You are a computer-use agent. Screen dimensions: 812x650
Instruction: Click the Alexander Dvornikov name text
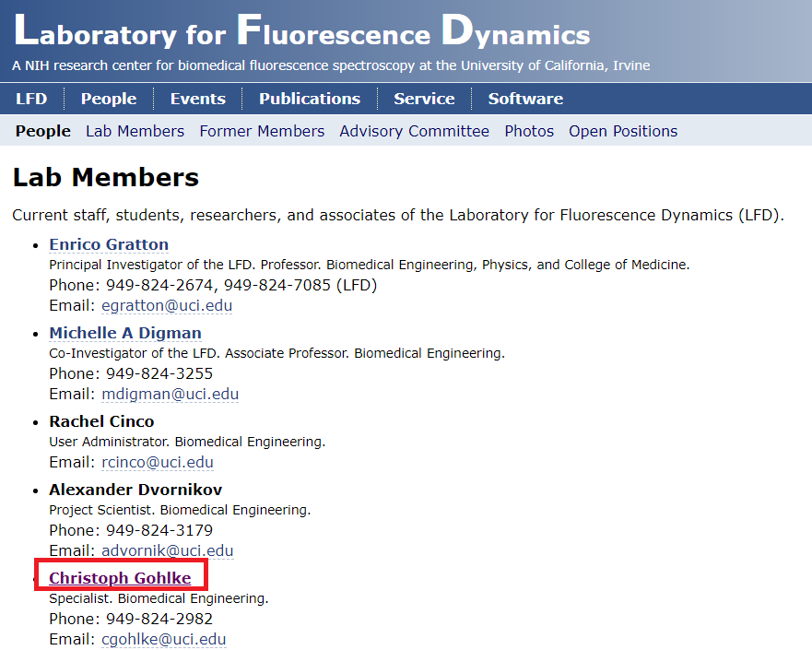pyautogui.click(x=135, y=490)
